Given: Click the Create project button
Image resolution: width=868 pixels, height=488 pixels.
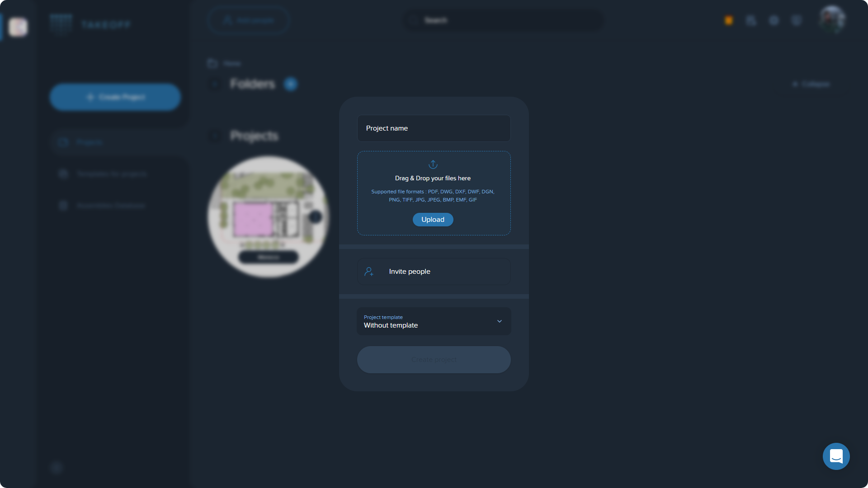Looking at the screenshot, I should [434, 360].
